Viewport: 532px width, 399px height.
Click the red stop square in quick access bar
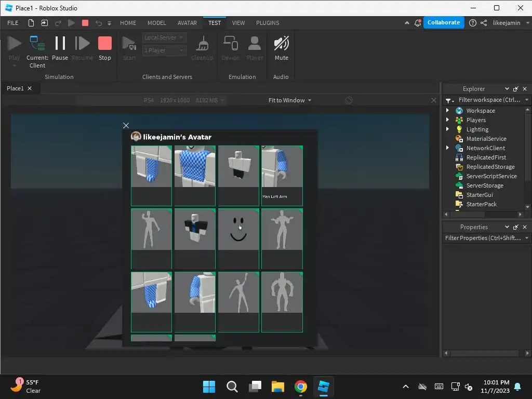(x=85, y=23)
